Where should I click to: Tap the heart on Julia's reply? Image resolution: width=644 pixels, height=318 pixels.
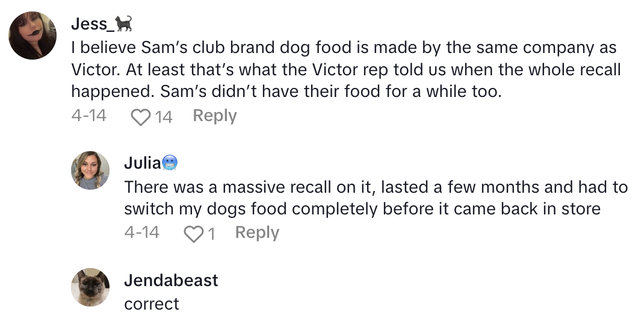point(193,233)
